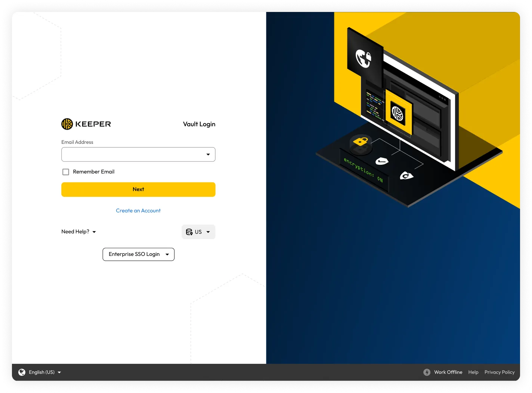Expand the Need Help? menu
This screenshot has height=393, width=532.
tap(79, 232)
